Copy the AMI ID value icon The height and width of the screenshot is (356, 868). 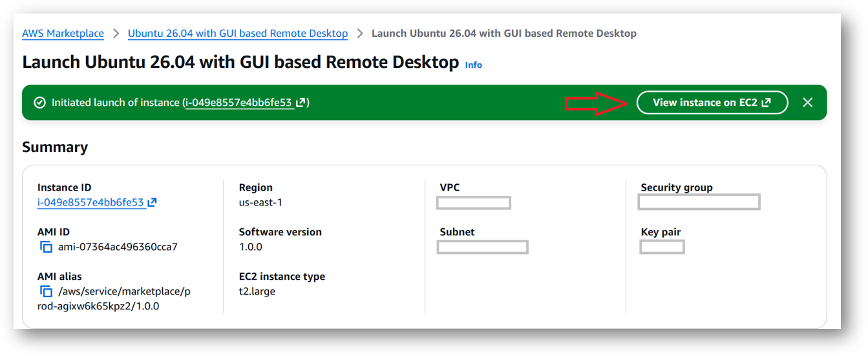[x=46, y=247]
